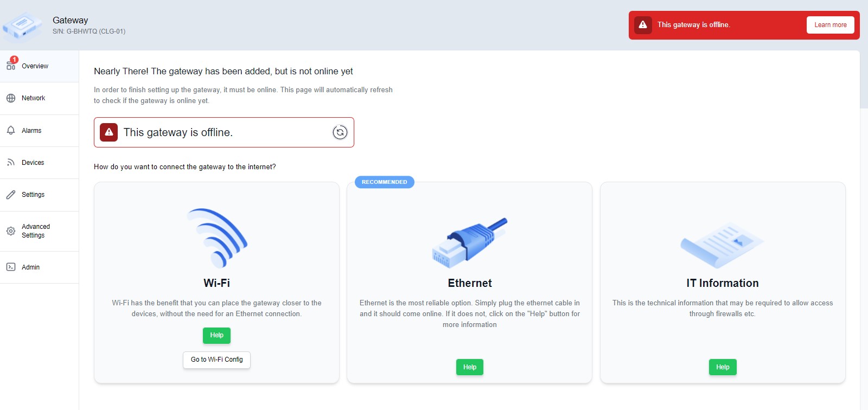The height and width of the screenshot is (410, 868).
Task: Click the Ethernet cable illustration
Action: pos(470,242)
